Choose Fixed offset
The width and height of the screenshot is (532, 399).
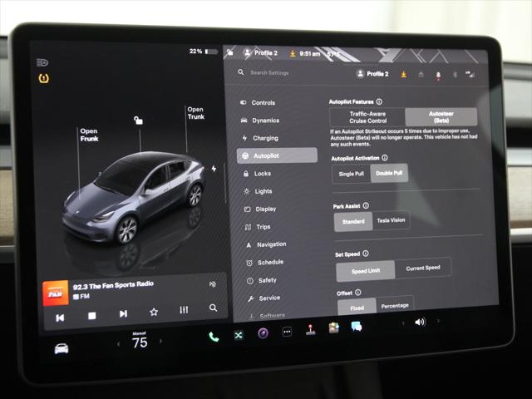point(357,308)
